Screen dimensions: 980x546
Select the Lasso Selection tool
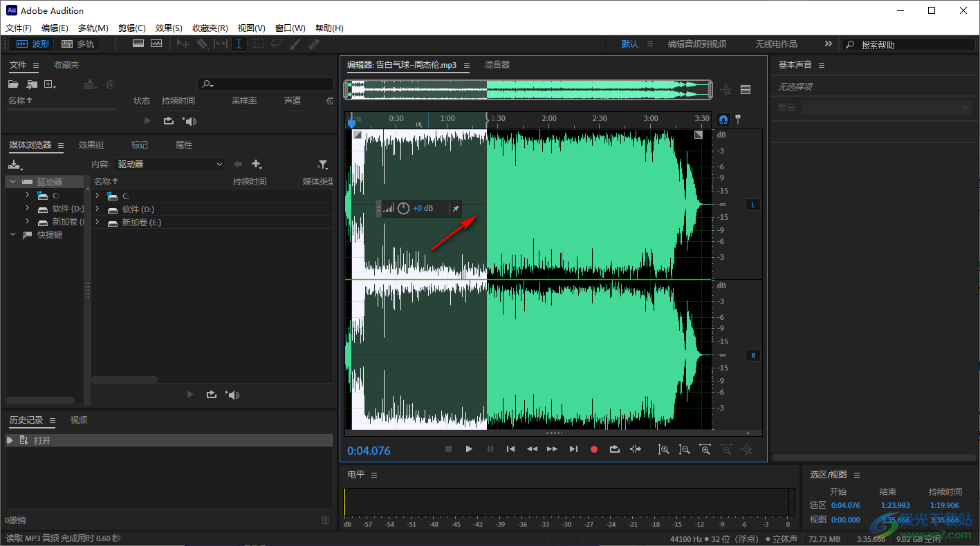tap(277, 44)
